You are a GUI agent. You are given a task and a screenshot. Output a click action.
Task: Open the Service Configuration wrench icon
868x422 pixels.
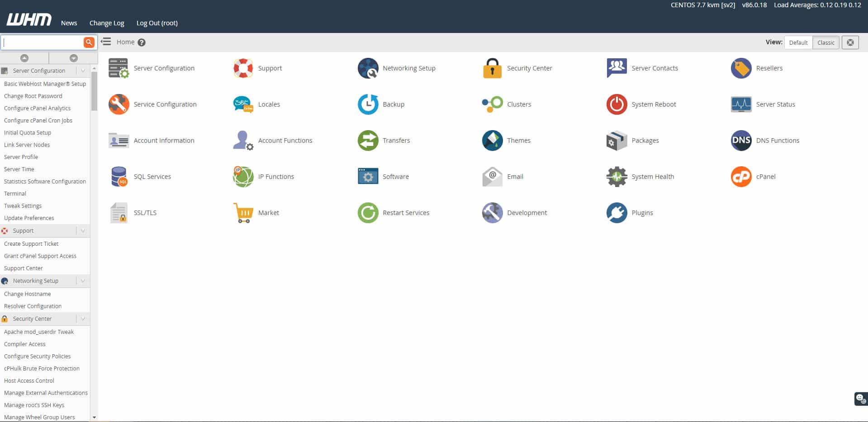(x=119, y=104)
